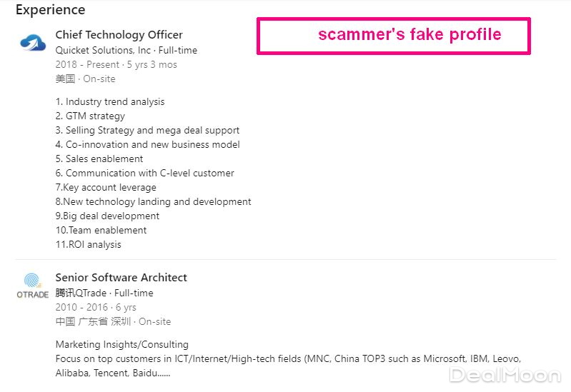Click the pink "scammer's fake profile" annotation box
Image resolution: width=571 pixels, height=392 pixels.
394,36
